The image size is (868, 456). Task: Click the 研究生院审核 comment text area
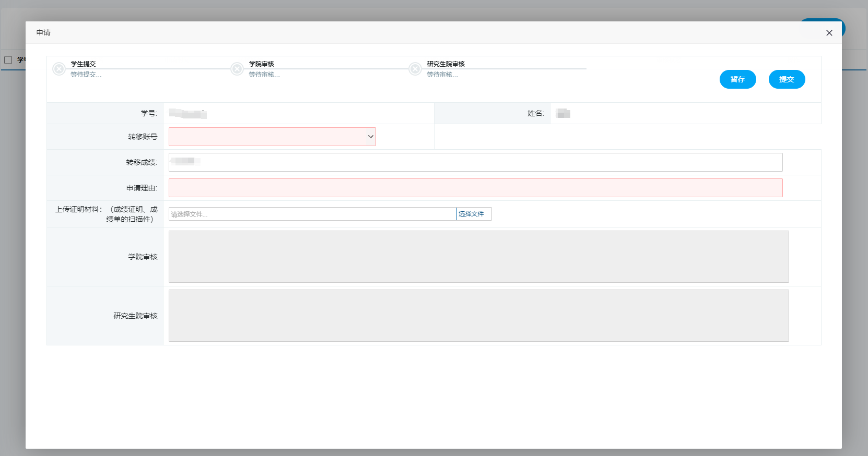[478, 316]
